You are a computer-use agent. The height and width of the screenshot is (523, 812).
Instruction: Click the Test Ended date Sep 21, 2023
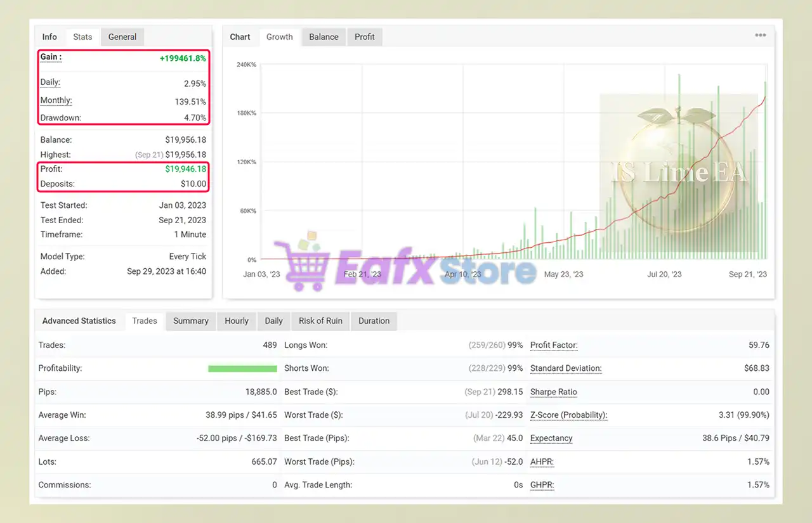coord(182,220)
